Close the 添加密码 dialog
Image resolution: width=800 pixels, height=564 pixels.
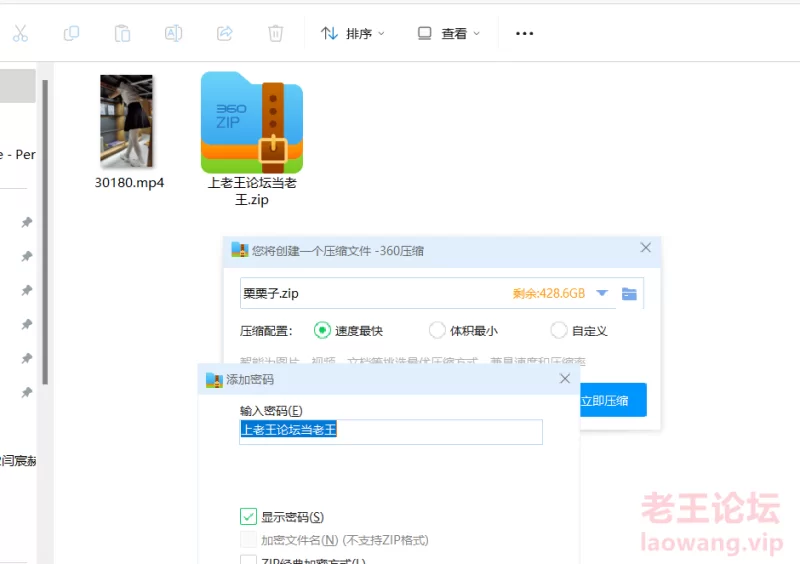[x=564, y=379]
